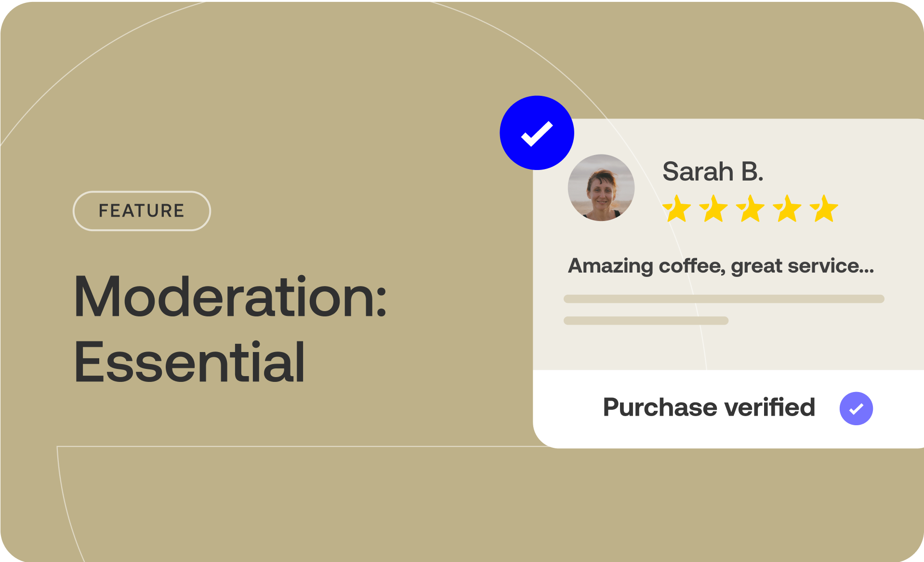Viewport: 924px width, 562px height.
Task: Select the first star in the rating
Action: coord(677,209)
